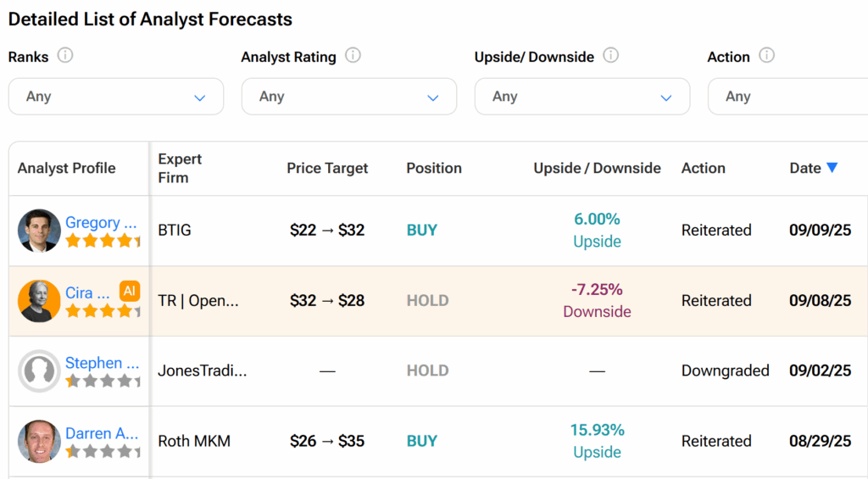868x479 pixels.
Task: Open the Upside/Downside dropdown filter
Action: pyautogui.click(x=582, y=97)
